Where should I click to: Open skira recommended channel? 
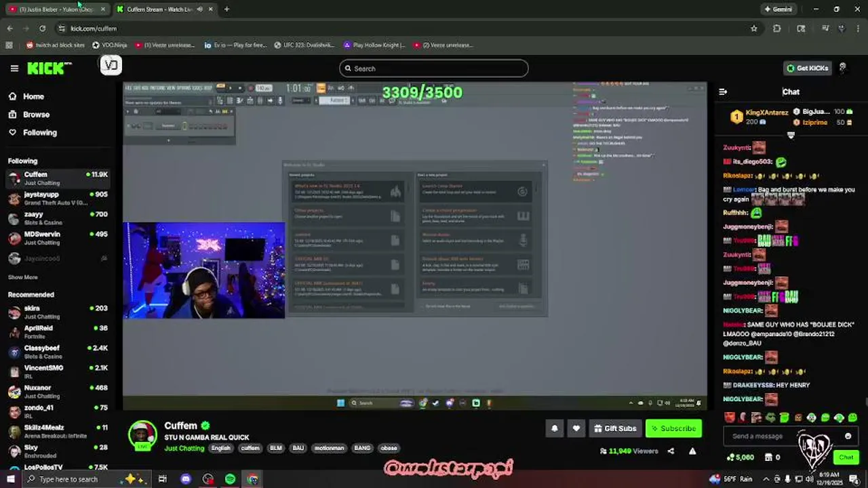58,312
